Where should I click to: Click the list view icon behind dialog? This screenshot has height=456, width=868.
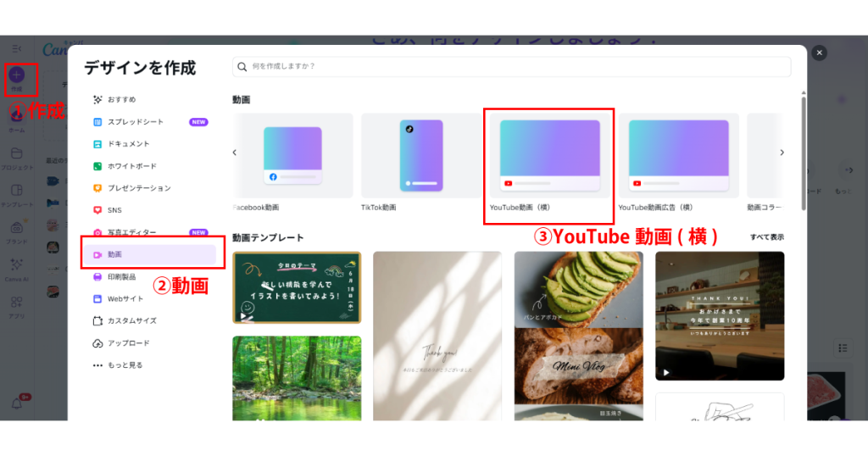click(x=843, y=348)
